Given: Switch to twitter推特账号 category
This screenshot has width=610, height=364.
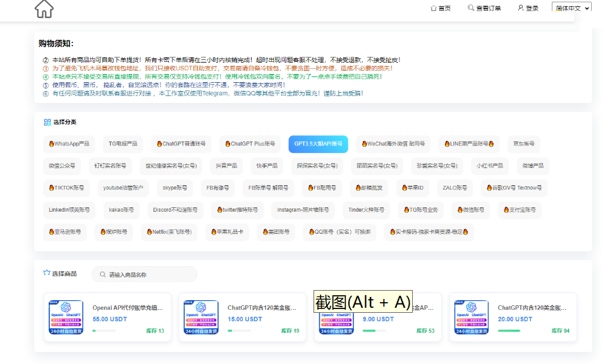Looking at the screenshot, I should pyautogui.click(x=237, y=210).
